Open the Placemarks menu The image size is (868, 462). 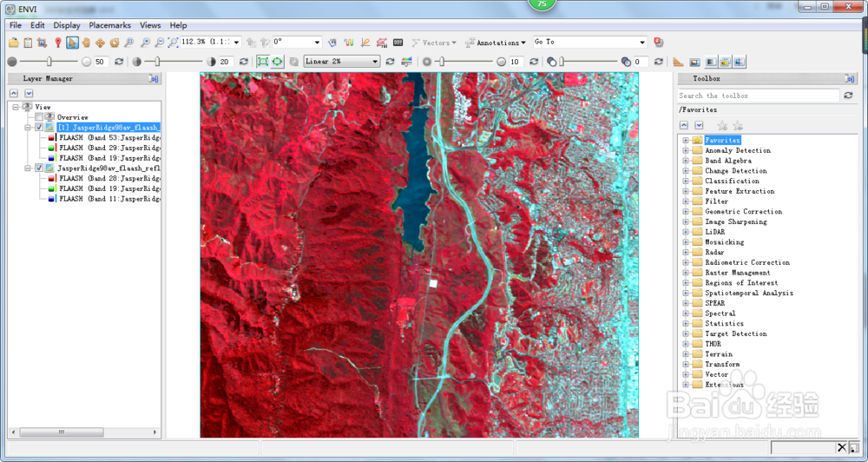(x=109, y=25)
